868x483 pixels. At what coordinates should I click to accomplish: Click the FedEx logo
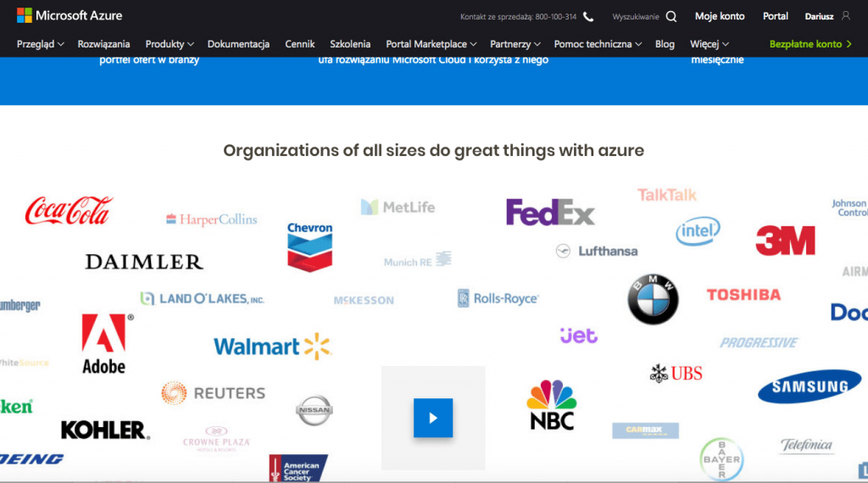pos(550,212)
